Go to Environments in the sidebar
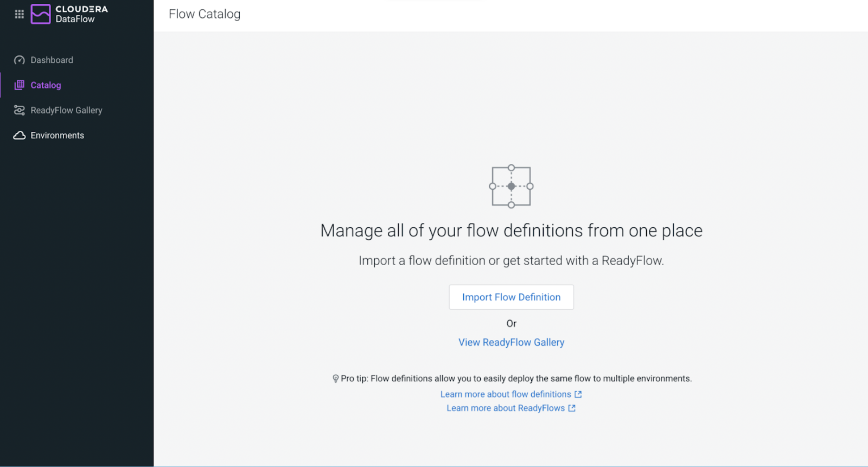The height and width of the screenshot is (467, 868). (x=57, y=135)
